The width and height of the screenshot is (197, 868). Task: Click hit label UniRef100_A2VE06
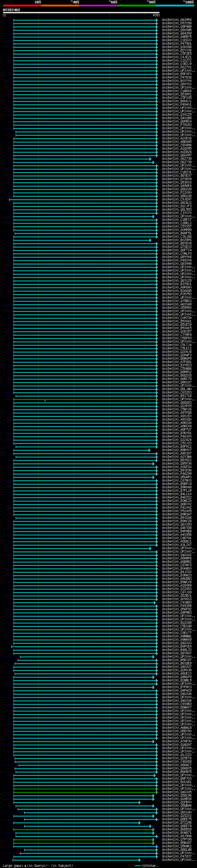(x=176, y=139)
